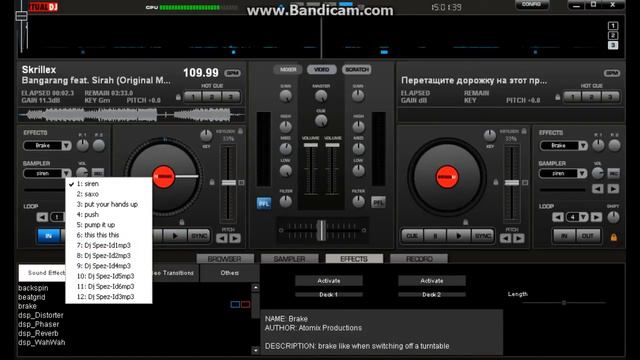Select the backspin effect
This screenshot has height=360, width=640.
click(33, 288)
